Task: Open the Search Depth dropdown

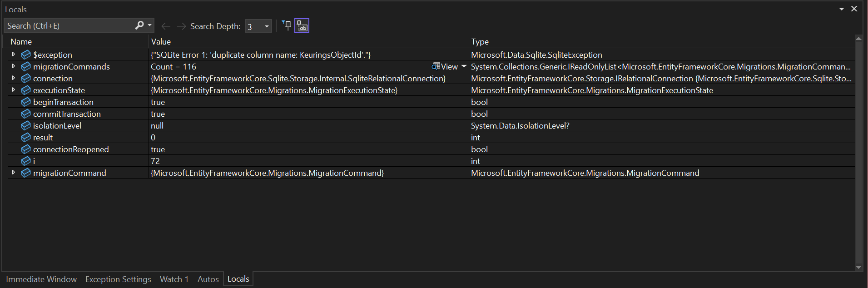Action: click(267, 26)
